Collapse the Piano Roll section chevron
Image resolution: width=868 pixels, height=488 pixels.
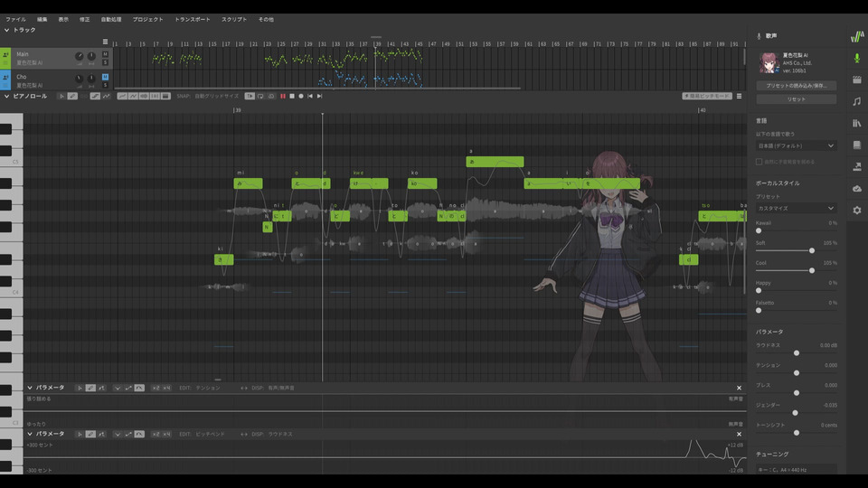[6, 97]
